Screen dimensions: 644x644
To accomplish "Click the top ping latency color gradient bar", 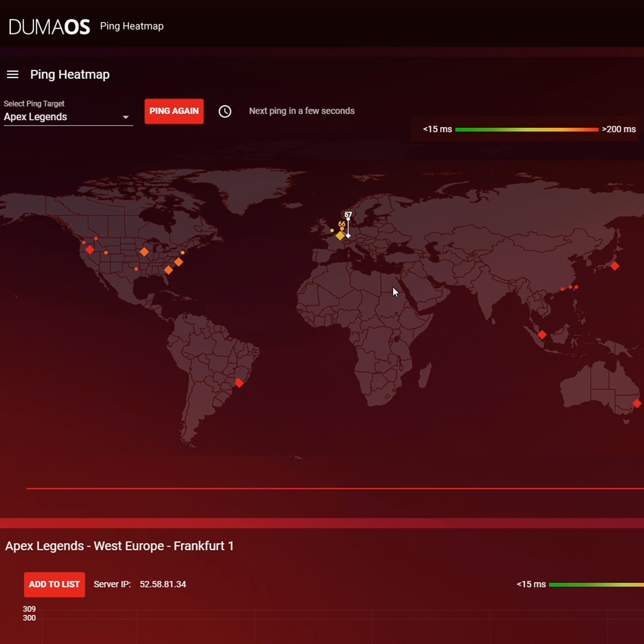I will (526, 129).
